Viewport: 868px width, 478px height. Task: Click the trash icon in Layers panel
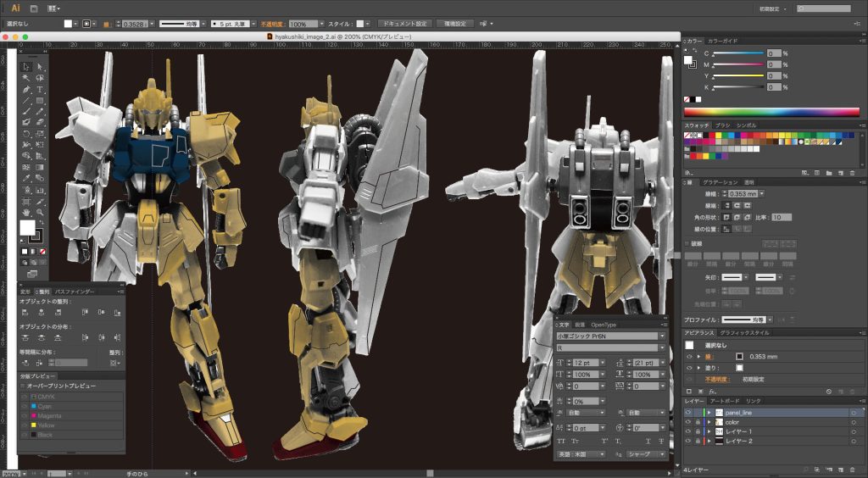[x=851, y=469]
